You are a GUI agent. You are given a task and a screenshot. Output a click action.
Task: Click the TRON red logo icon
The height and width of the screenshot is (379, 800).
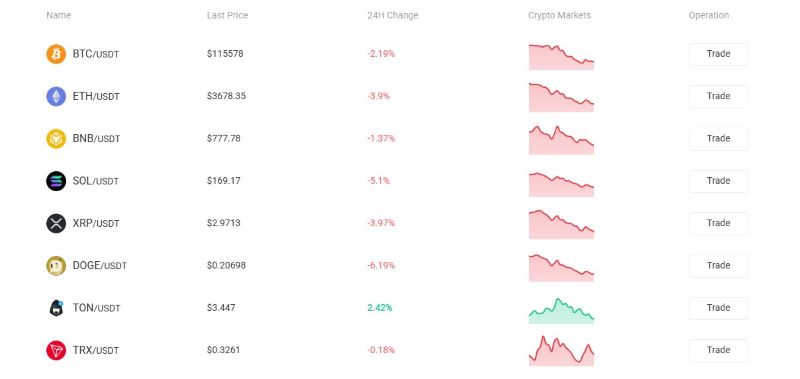click(56, 350)
